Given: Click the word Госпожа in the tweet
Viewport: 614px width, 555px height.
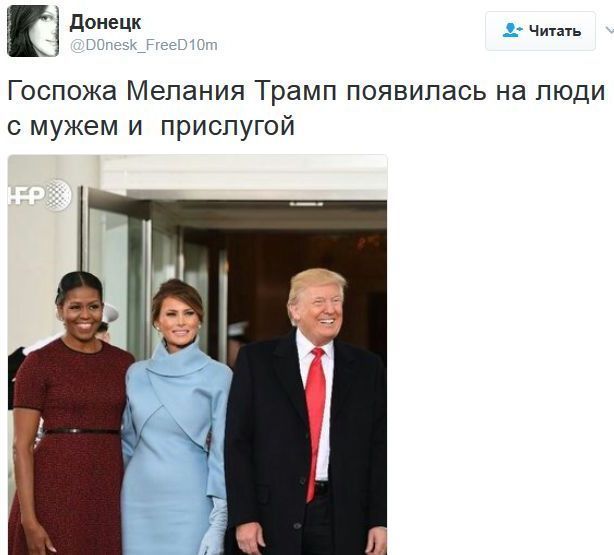Looking at the screenshot, I should (x=62, y=91).
